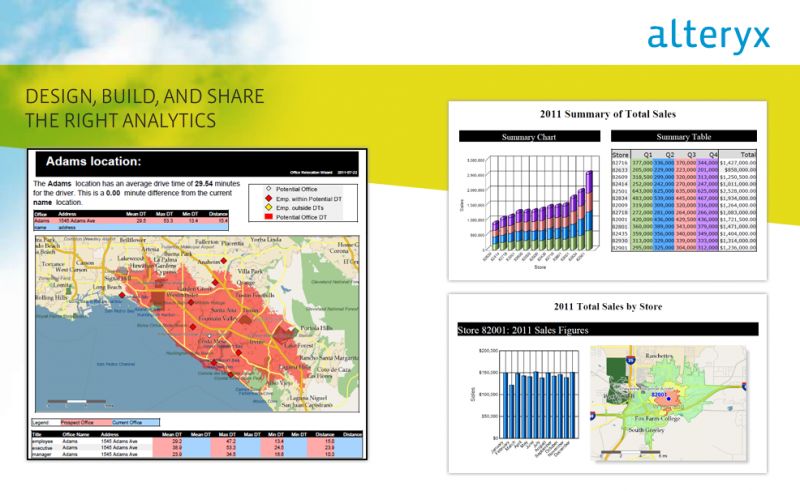Screen dimensions: 800x491
Task: Select the 'Design, Build, and Share' slide heading
Action: tap(144, 108)
